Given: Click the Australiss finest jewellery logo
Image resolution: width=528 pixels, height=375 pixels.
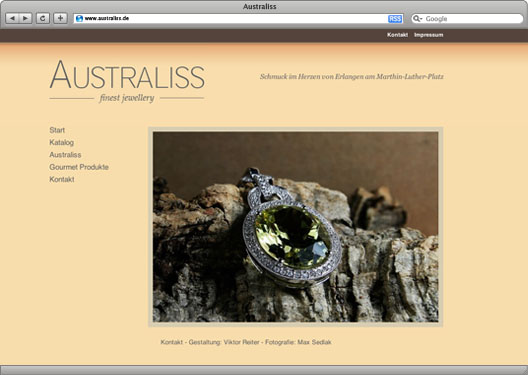Looking at the screenshot, I should [127, 81].
